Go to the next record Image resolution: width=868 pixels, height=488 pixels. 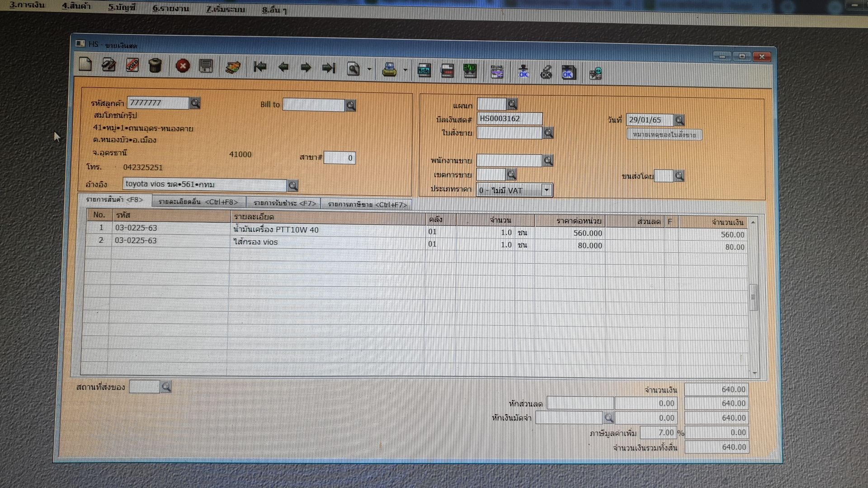tap(306, 68)
